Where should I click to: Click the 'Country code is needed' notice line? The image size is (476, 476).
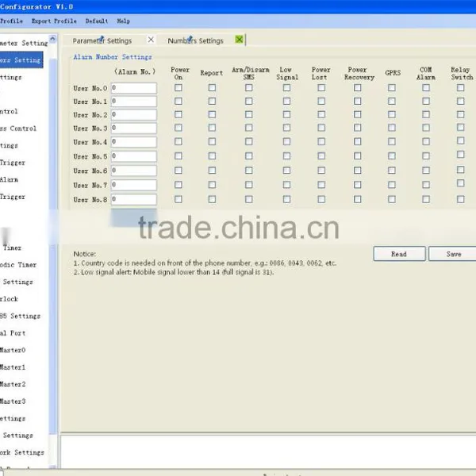(x=205, y=263)
